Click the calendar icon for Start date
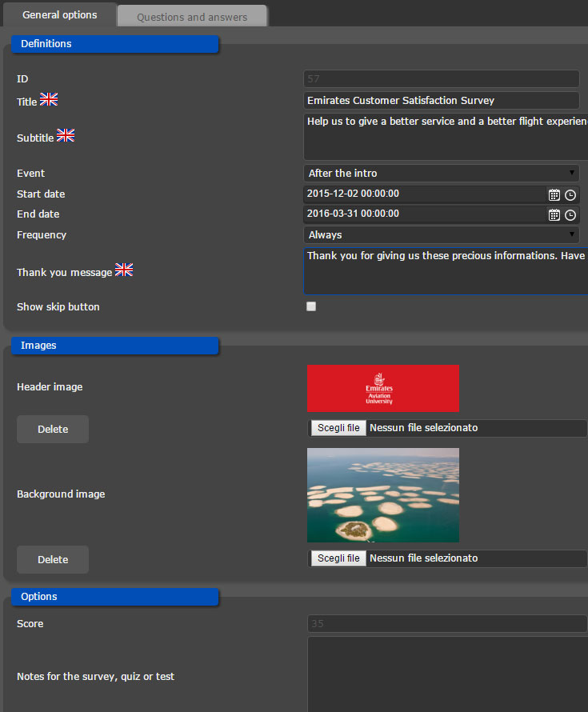The height and width of the screenshot is (712, 588). point(554,194)
